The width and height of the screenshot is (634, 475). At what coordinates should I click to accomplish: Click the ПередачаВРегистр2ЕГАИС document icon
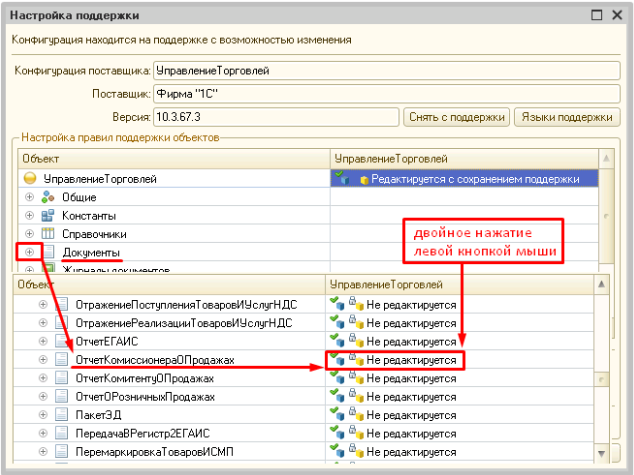(x=61, y=433)
